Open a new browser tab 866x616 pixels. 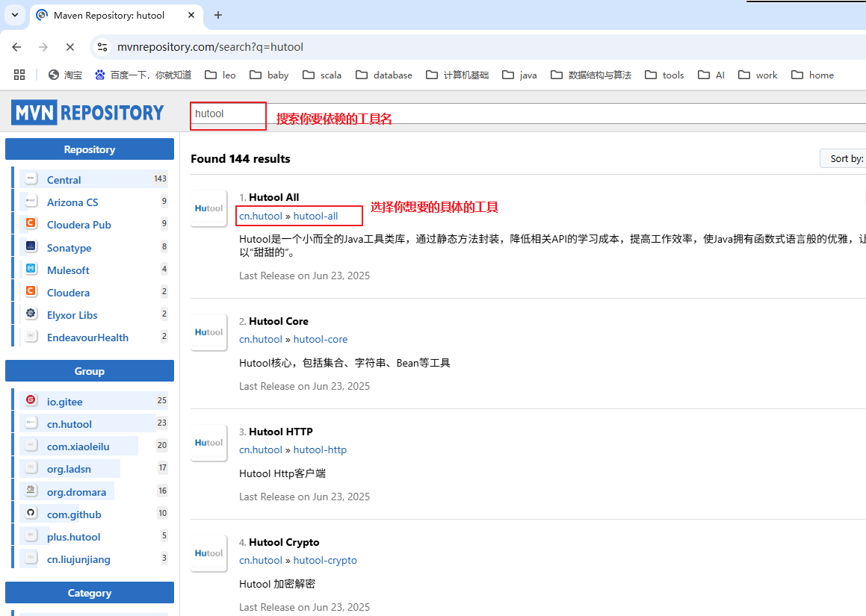point(218,15)
